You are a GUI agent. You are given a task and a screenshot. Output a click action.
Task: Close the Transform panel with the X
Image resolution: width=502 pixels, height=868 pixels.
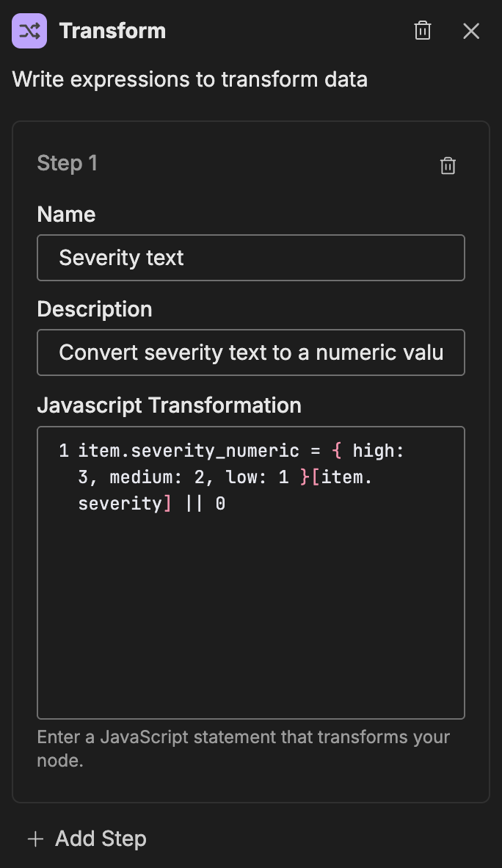coord(470,31)
